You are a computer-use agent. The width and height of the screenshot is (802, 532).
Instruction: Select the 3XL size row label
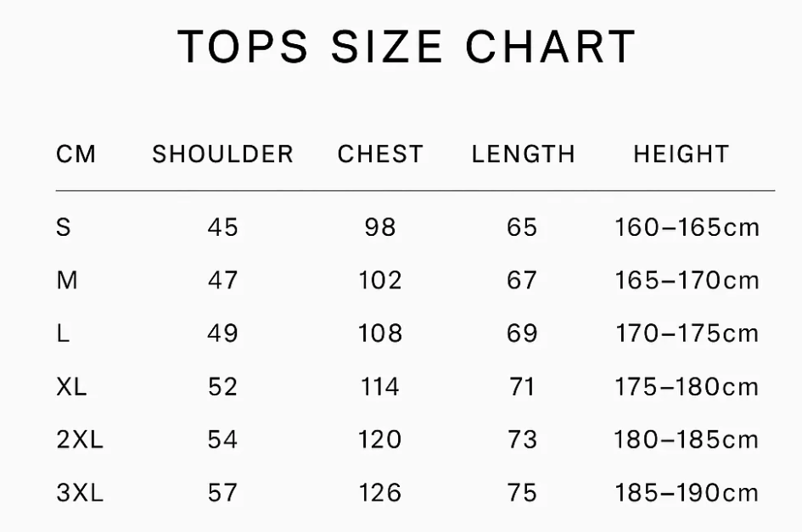80,493
